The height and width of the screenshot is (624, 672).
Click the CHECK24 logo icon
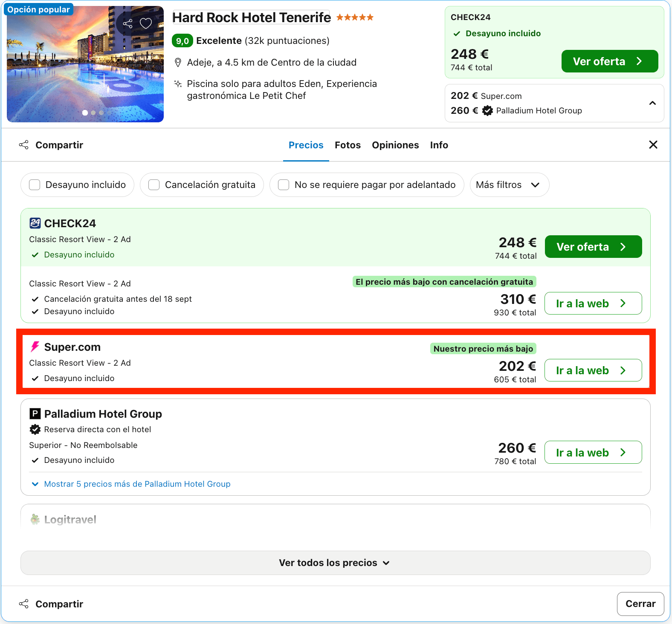point(35,223)
